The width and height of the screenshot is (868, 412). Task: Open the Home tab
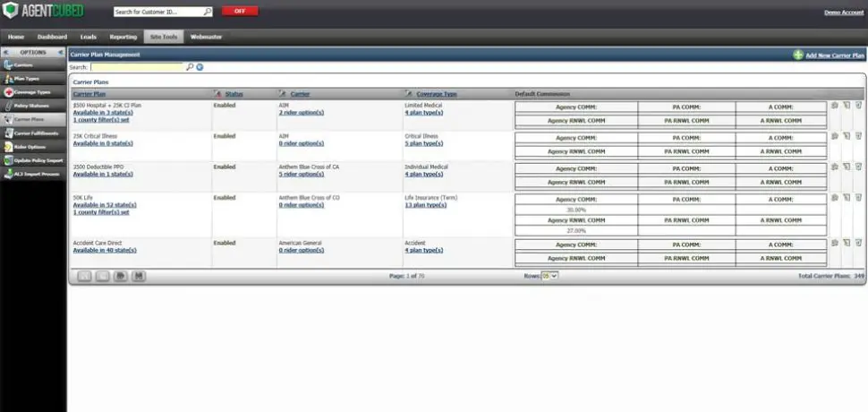point(16,37)
